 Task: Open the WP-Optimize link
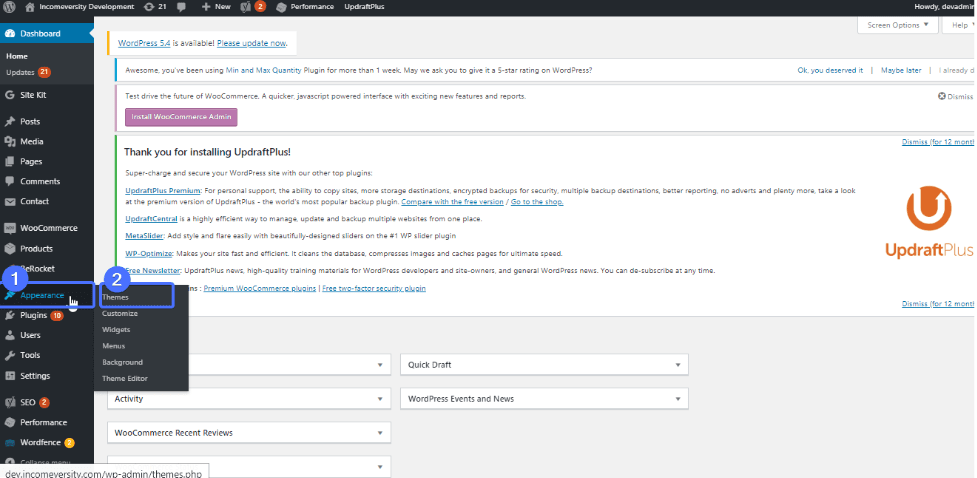click(x=149, y=254)
